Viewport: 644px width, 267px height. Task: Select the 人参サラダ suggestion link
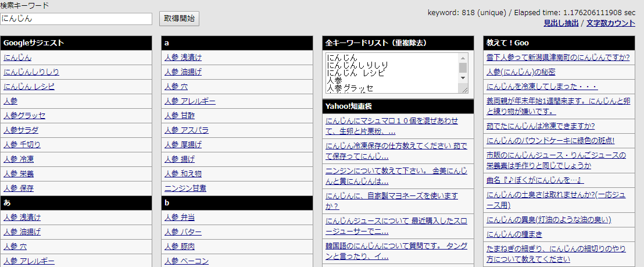(x=21, y=130)
